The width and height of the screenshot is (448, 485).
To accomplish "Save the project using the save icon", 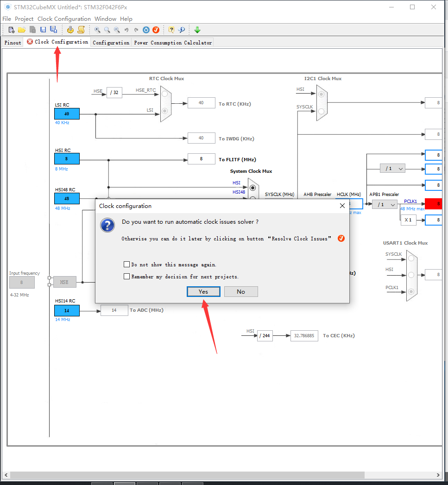I will [43, 29].
